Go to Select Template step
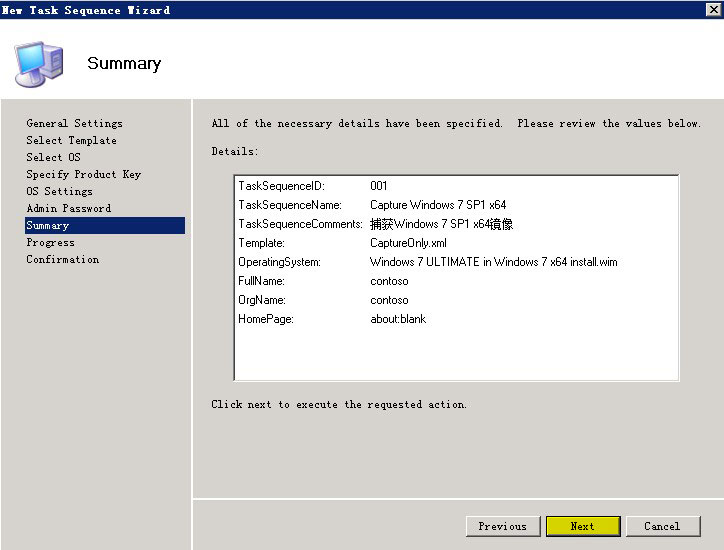 coord(71,140)
